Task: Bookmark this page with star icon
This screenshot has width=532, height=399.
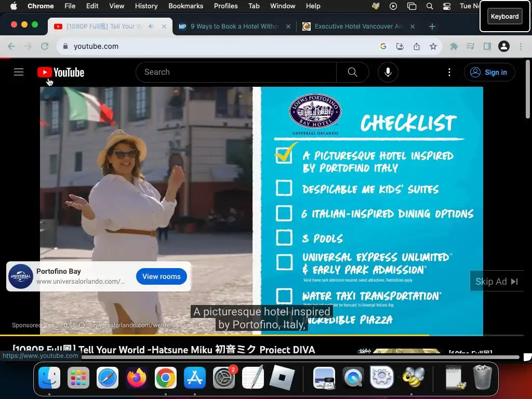Action: click(x=433, y=46)
